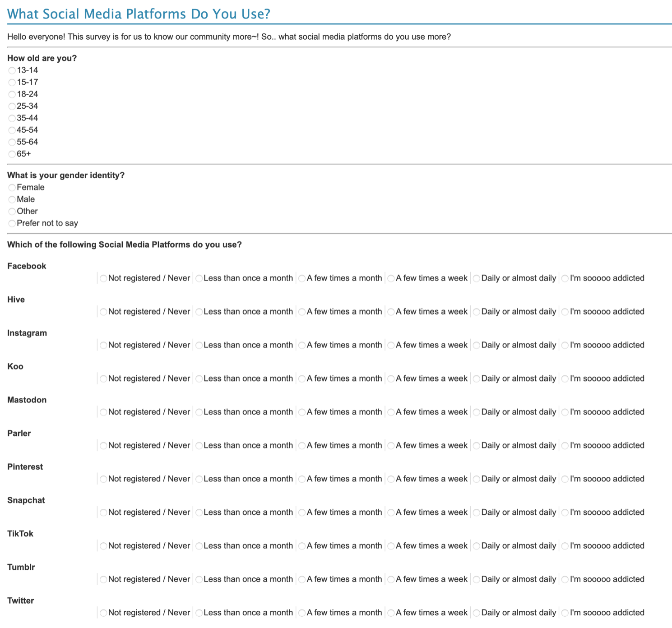The height and width of the screenshot is (628, 672).
Task: Select Other as gender identity
Action: tap(12, 212)
